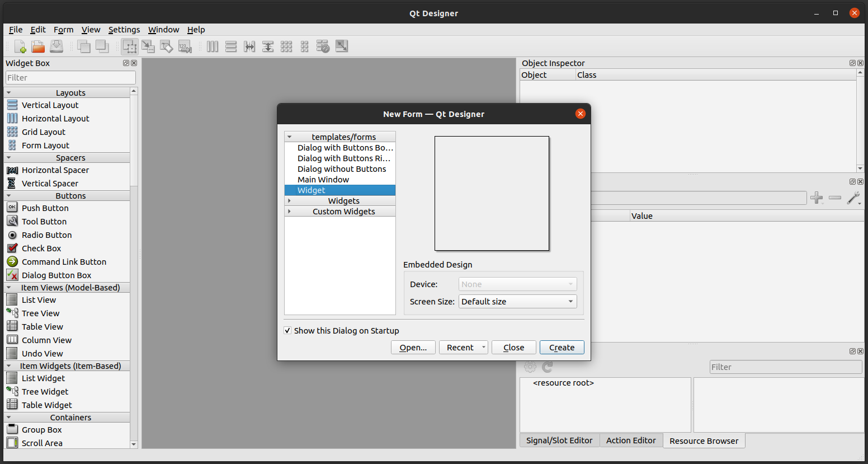Select Push Button in Widget Box
Screen dimensions: 868x464
pyautogui.click(x=45, y=208)
